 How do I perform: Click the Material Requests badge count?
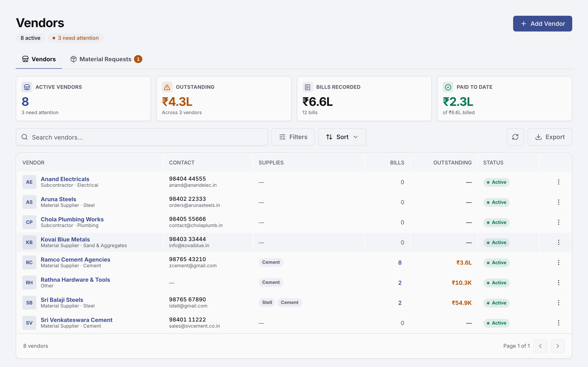(138, 59)
